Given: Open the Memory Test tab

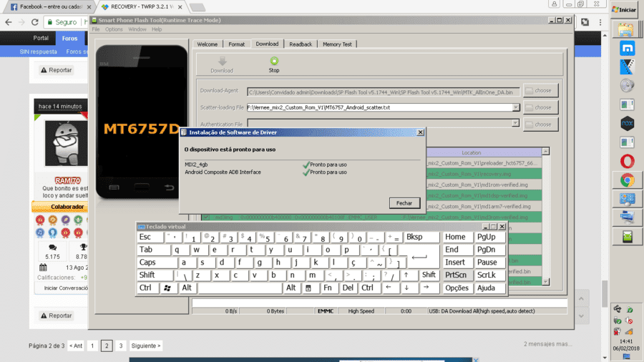Looking at the screenshot, I should (337, 44).
